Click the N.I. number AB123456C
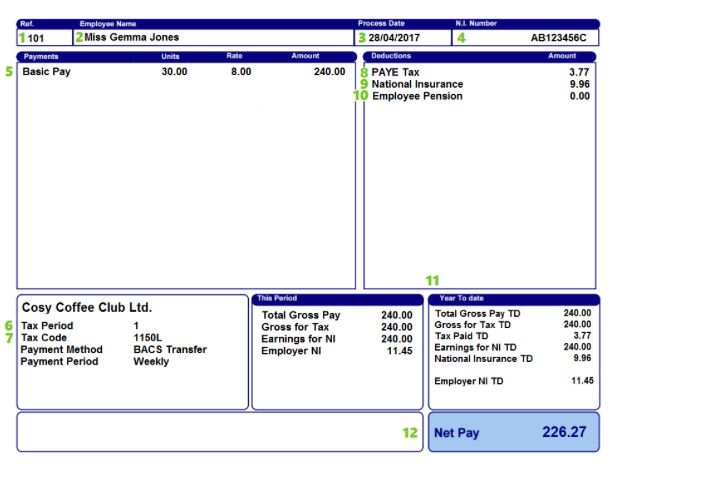 (x=559, y=38)
